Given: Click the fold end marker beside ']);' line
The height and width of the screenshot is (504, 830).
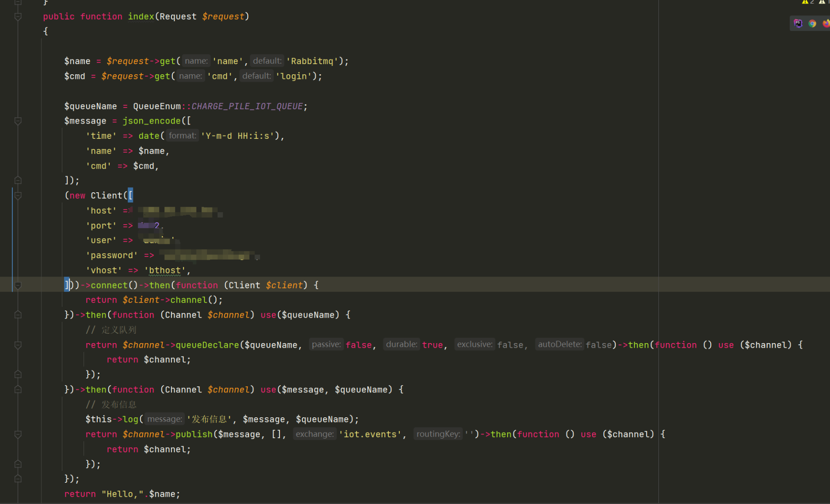Looking at the screenshot, I should [18, 180].
